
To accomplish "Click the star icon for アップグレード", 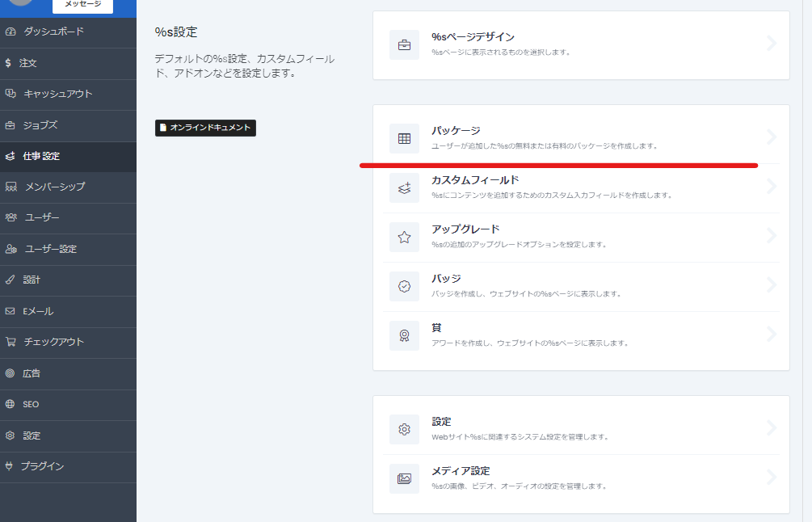I will point(404,237).
